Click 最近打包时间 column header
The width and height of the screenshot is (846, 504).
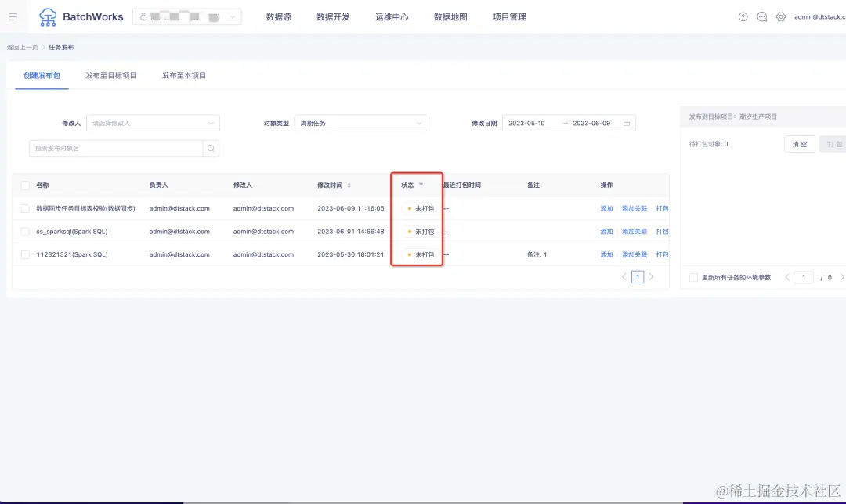[x=462, y=185]
